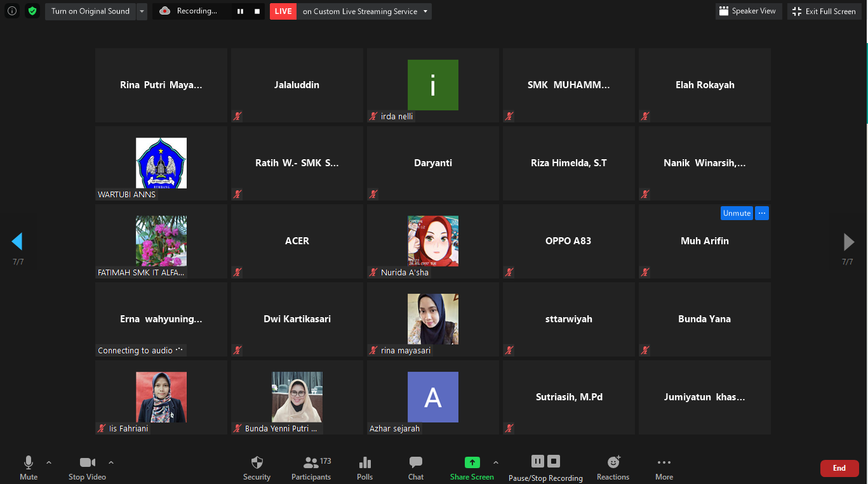
Task: Click the green Share Screen icon
Action: point(472,462)
